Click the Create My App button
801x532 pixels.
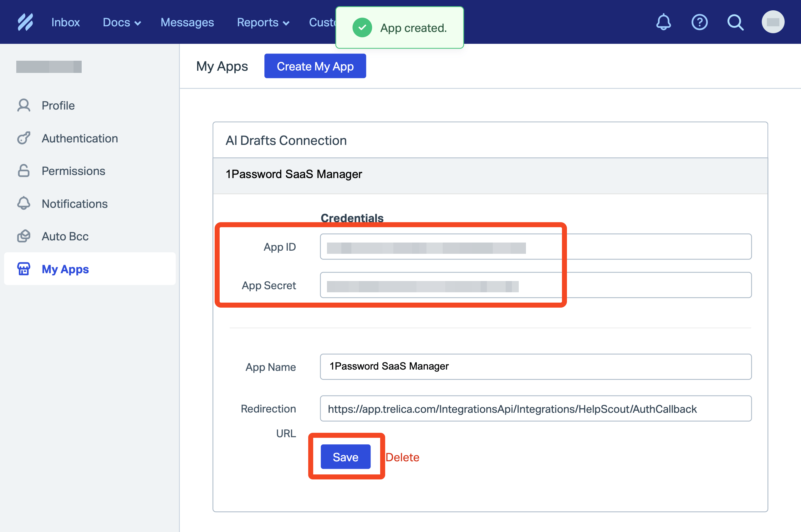tap(315, 66)
